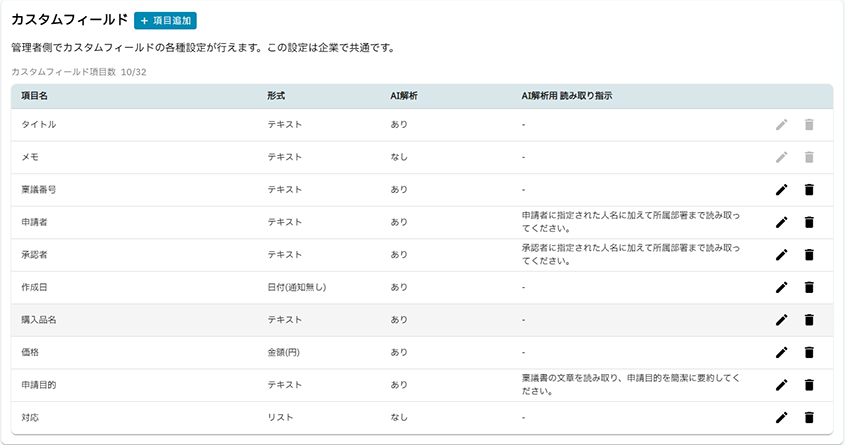Click the なし AI value in 対応 row
The height and width of the screenshot is (445, 845).
click(399, 418)
